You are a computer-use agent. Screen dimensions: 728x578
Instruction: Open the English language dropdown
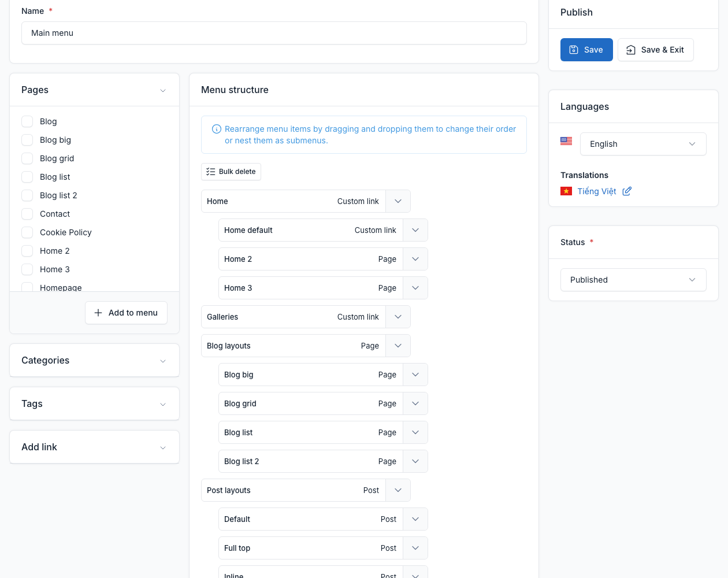[x=643, y=144]
